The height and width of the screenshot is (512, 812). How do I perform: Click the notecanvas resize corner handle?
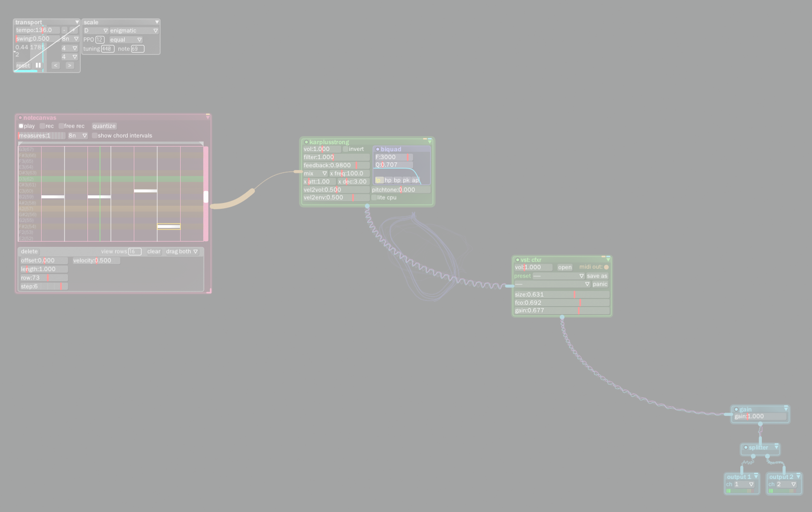[209, 291]
